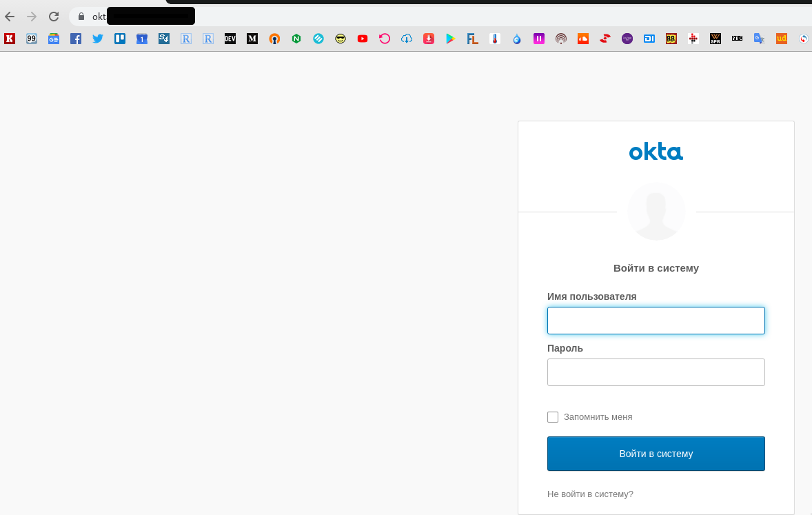
Task: Open the Facebook bookmark
Action: [x=76, y=39]
